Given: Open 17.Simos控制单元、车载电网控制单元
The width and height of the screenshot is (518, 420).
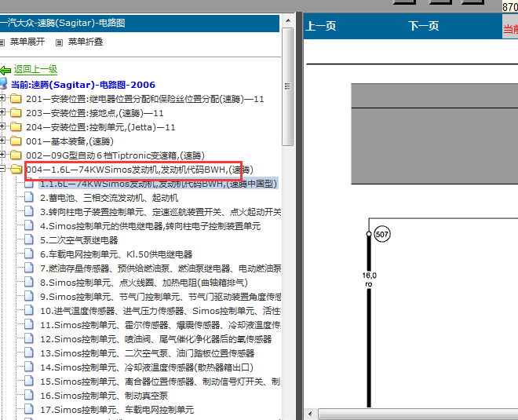Looking at the screenshot, I should tap(117, 410).
